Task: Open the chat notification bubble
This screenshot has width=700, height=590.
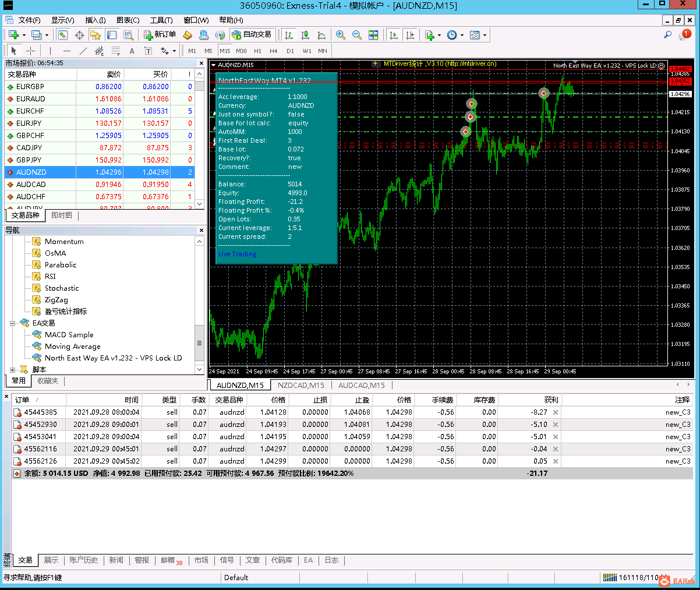Action: click(684, 35)
